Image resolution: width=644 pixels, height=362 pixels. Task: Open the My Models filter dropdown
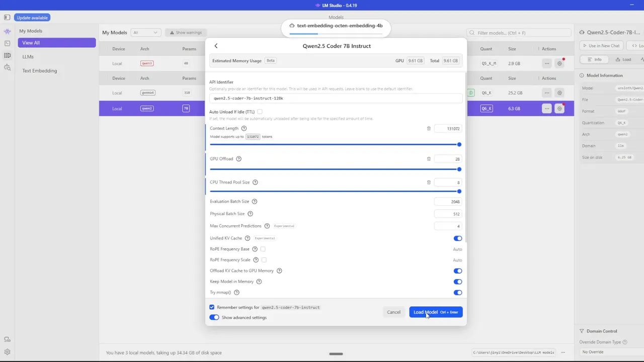(145, 33)
